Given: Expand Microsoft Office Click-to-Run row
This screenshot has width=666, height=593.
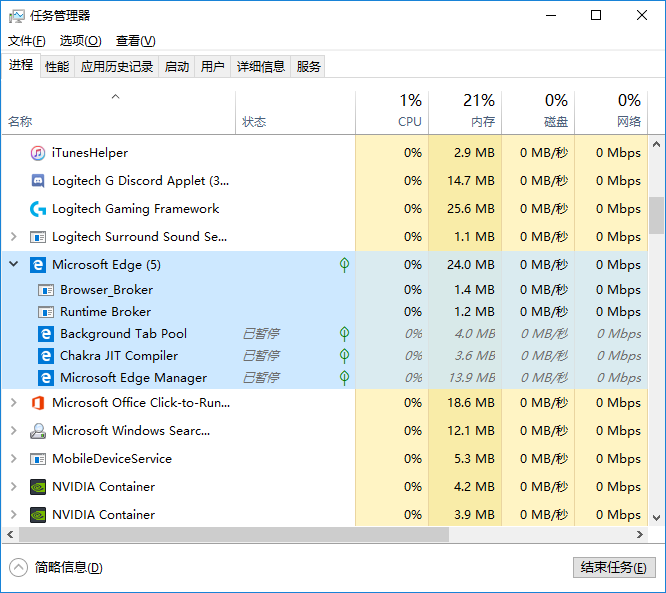Looking at the screenshot, I should (x=14, y=403).
